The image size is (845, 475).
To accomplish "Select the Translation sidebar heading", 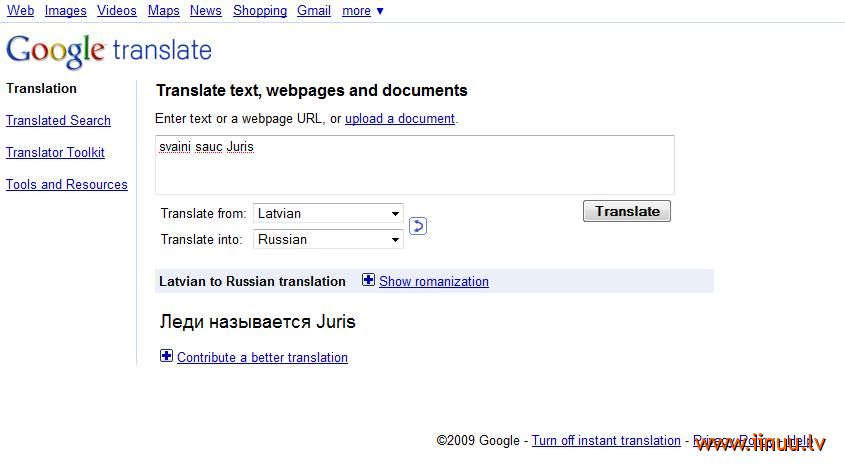I will pyautogui.click(x=41, y=88).
